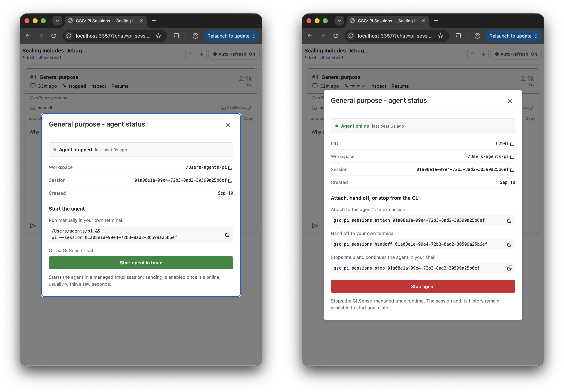Viewport: 564px width, 392px height.
Task: Click up arrow navigation in right window
Action: [x=473, y=54]
